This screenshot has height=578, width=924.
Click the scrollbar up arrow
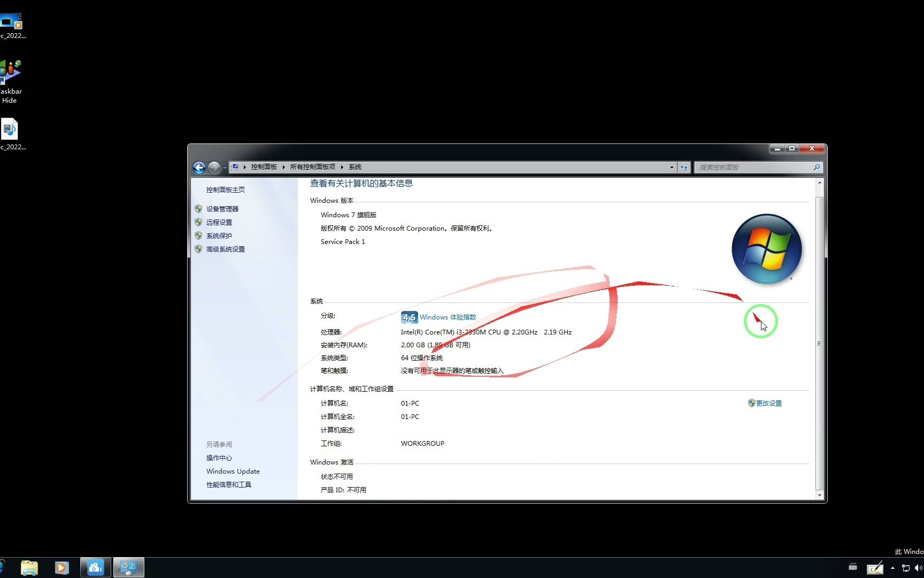(819, 183)
